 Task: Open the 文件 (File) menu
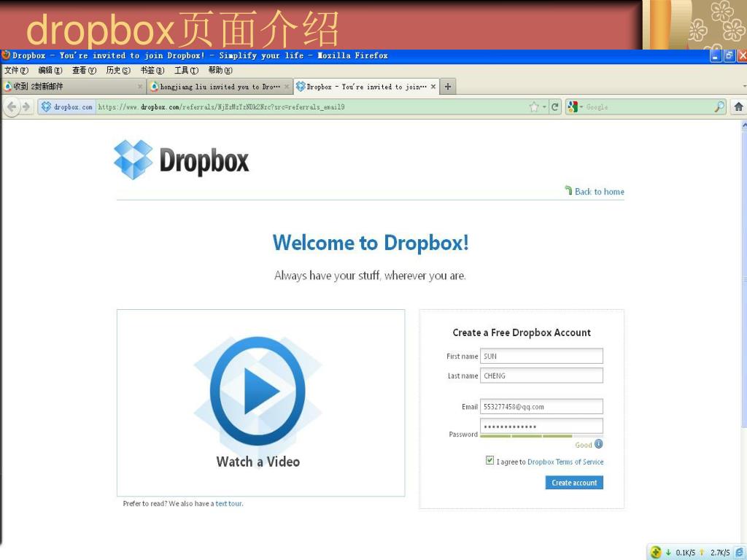click(x=16, y=71)
